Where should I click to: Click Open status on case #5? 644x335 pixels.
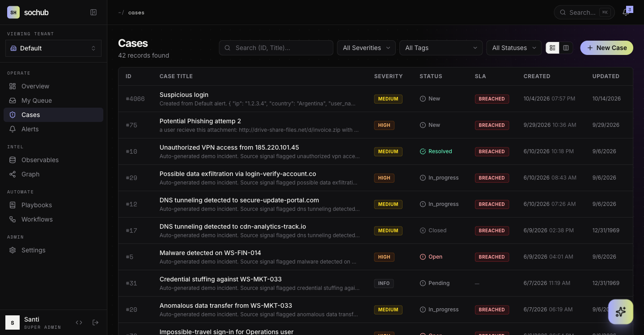(431, 257)
